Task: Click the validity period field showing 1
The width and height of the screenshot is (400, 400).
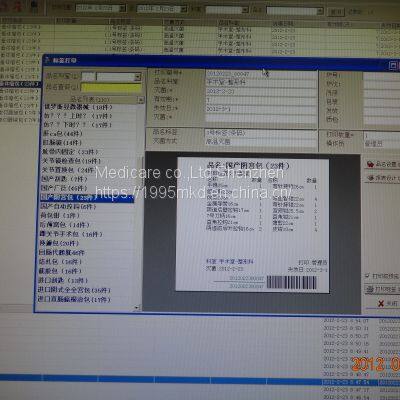Action: 262,100
